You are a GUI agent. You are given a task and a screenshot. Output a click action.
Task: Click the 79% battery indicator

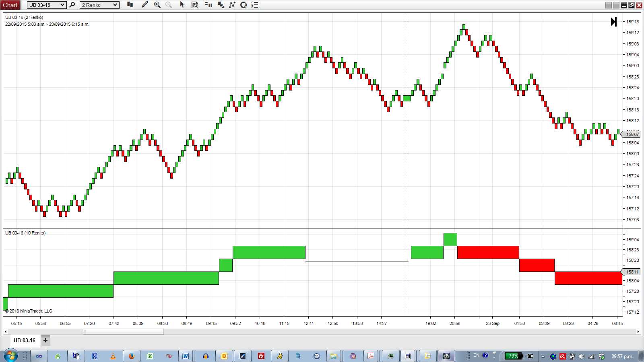[x=514, y=356]
